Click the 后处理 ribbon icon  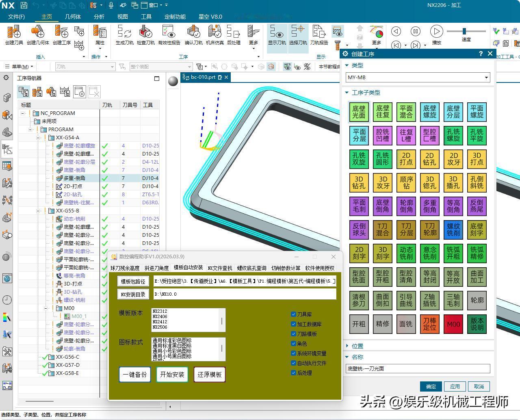[233, 35]
